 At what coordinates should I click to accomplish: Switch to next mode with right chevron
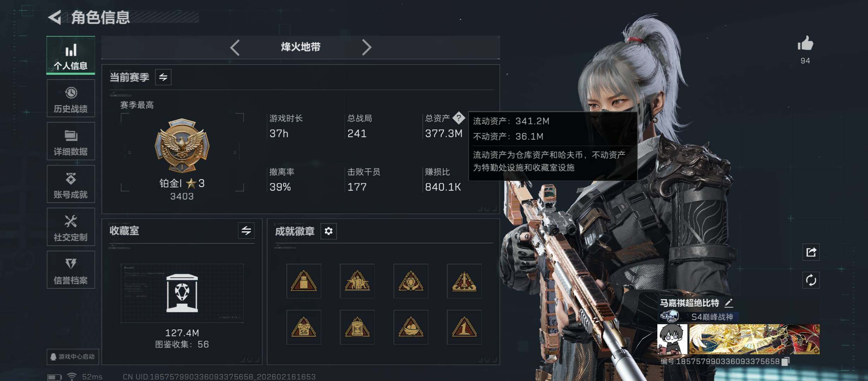point(367,47)
